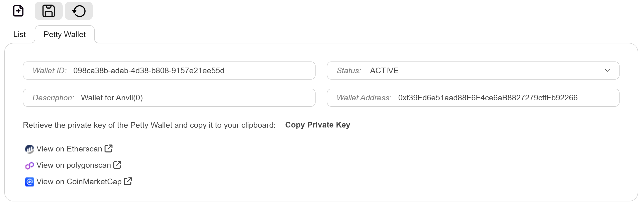644x210 pixels.
Task: Click the add new wallet icon
Action: point(18,11)
